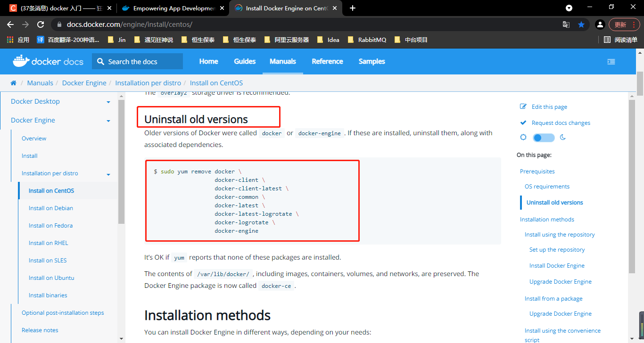
Task: Open the Manuals nav item
Action: tap(283, 61)
